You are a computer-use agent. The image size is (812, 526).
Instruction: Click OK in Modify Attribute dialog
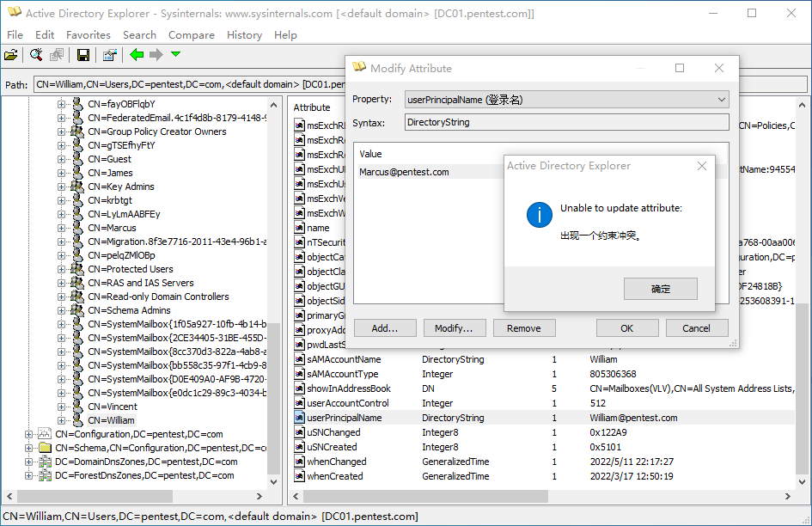tap(627, 328)
